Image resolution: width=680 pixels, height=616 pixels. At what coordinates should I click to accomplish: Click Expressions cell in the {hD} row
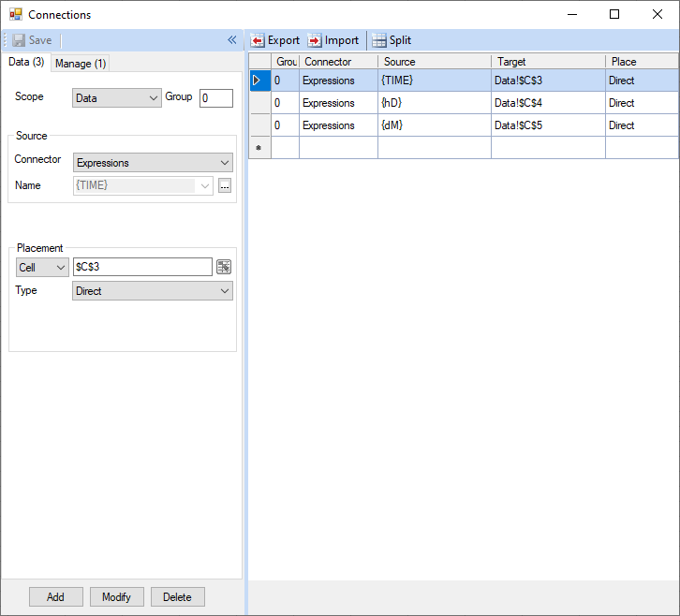[x=338, y=103]
